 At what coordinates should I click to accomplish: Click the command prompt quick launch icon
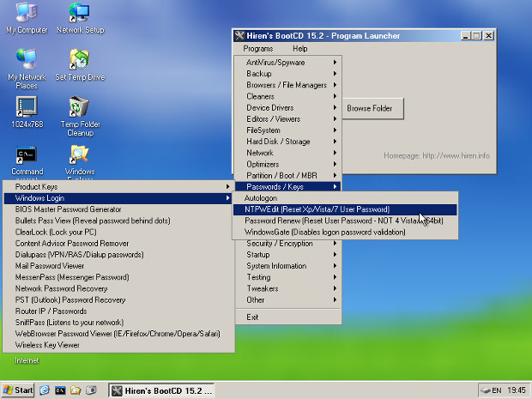click(60, 390)
